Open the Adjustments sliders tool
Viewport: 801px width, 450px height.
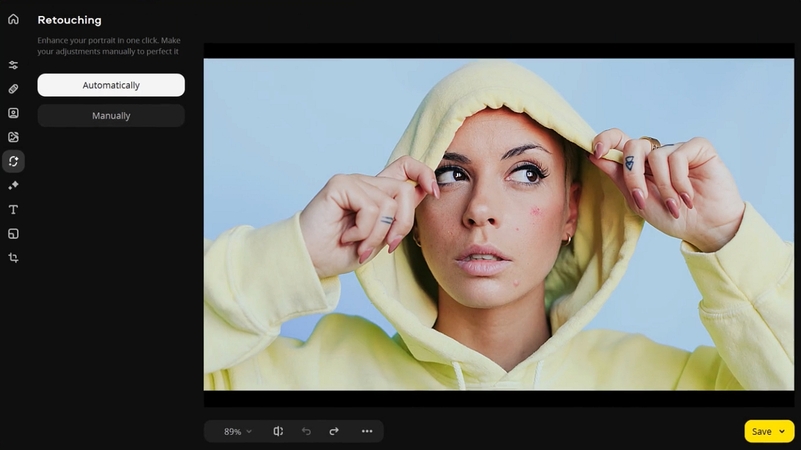click(x=13, y=65)
